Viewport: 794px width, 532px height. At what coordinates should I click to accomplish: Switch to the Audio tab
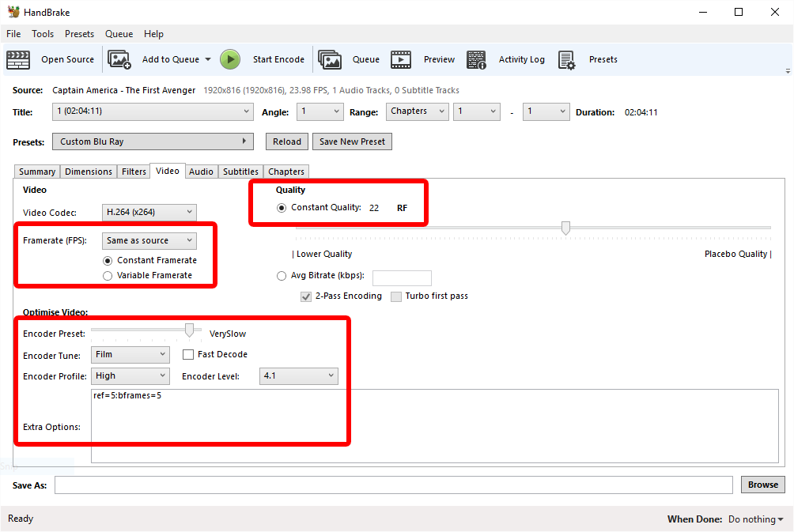[x=201, y=172]
